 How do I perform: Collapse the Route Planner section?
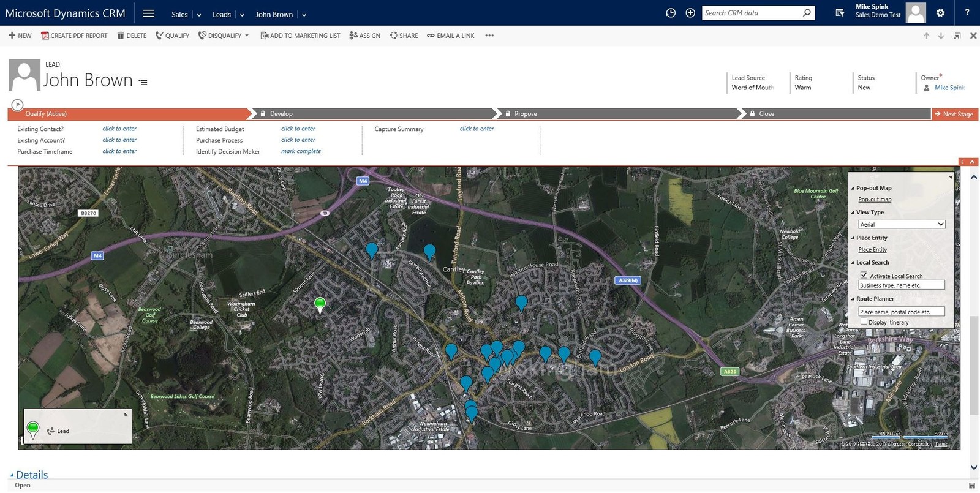[x=853, y=299]
